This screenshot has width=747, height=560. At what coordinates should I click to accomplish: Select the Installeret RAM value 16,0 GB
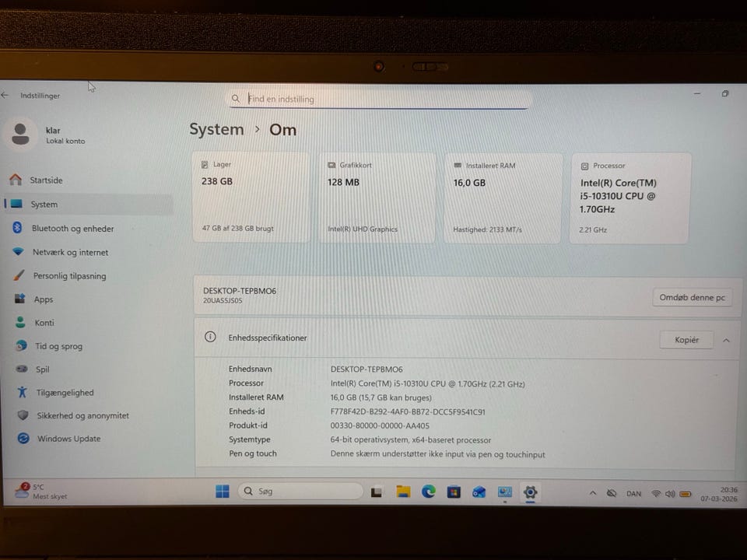pyautogui.click(x=381, y=397)
